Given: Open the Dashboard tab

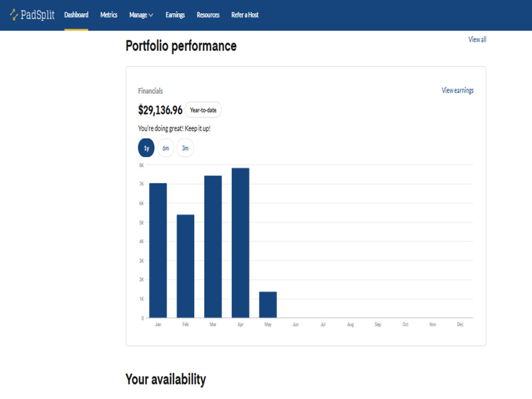Looking at the screenshot, I should [x=76, y=15].
